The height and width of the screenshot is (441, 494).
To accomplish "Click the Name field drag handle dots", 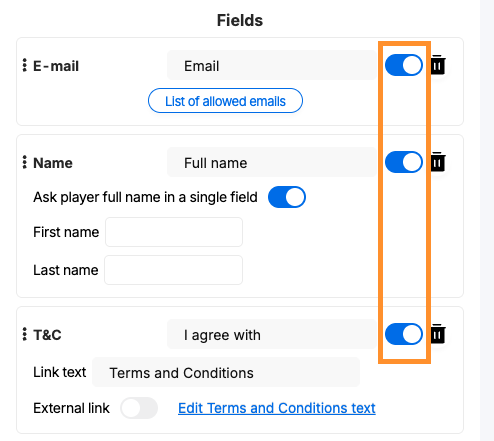I will [24, 162].
